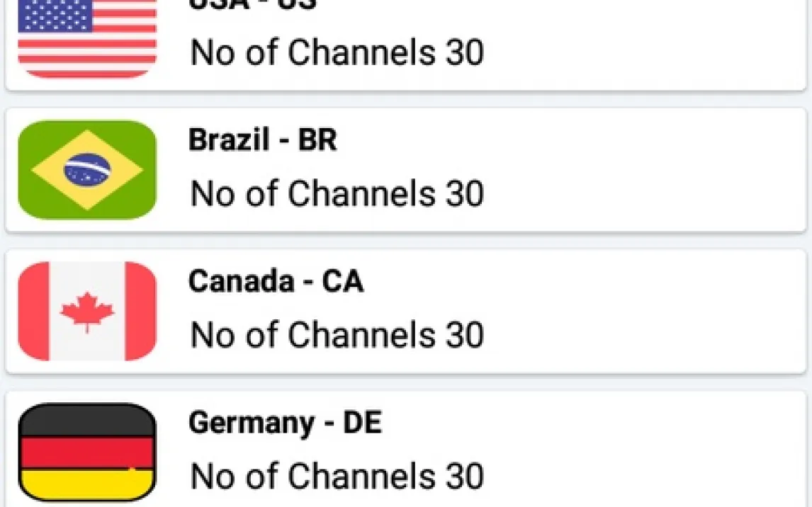Click the blue globe on Brazil's flag
The height and width of the screenshot is (507, 812).
87,169
